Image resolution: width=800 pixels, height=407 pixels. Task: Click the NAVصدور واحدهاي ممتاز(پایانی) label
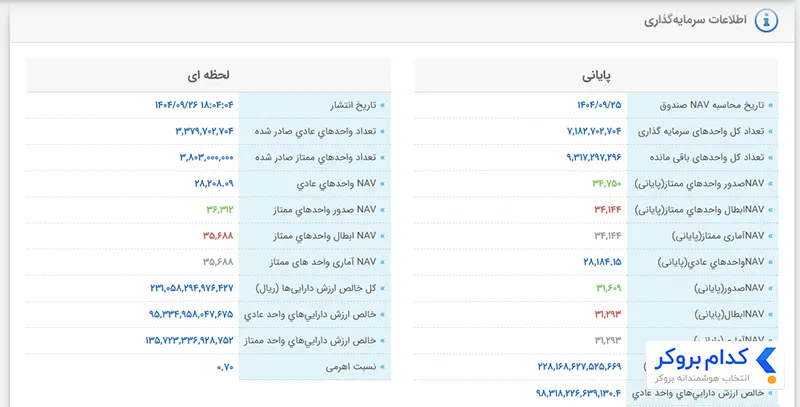[x=699, y=184]
